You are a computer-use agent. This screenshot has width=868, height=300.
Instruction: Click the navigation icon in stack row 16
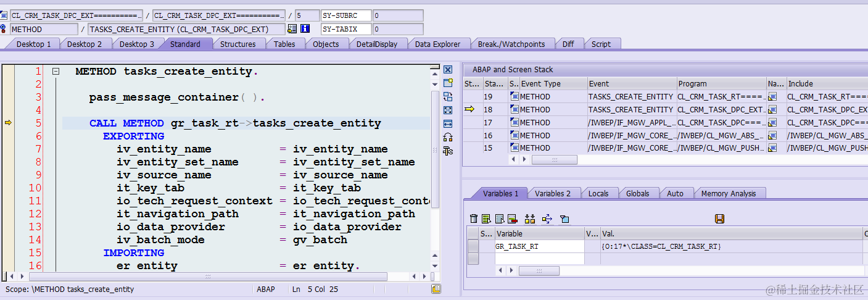[x=772, y=135]
